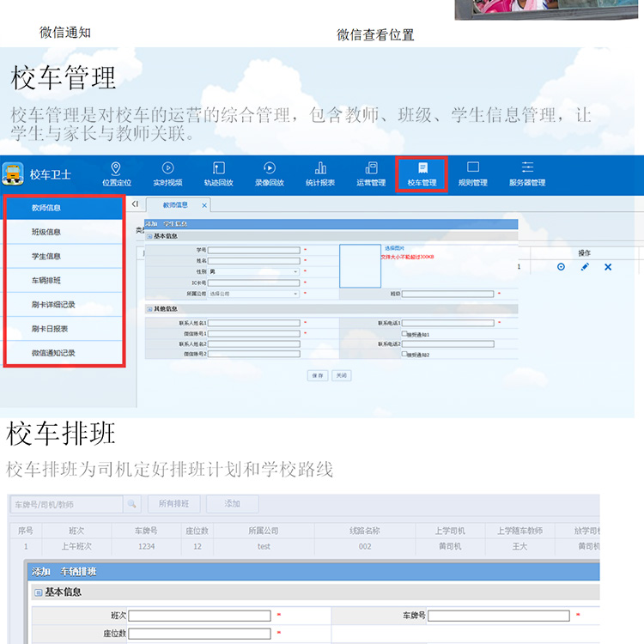Open 位置定位 location icon in top nav
The width and height of the screenshot is (644, 644).
point(116,169)
